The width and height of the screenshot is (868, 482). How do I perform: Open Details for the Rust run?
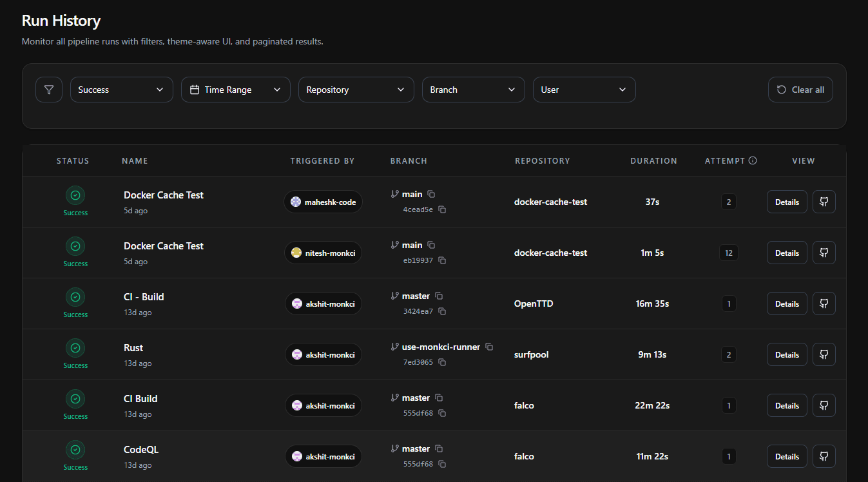[787, 354]
